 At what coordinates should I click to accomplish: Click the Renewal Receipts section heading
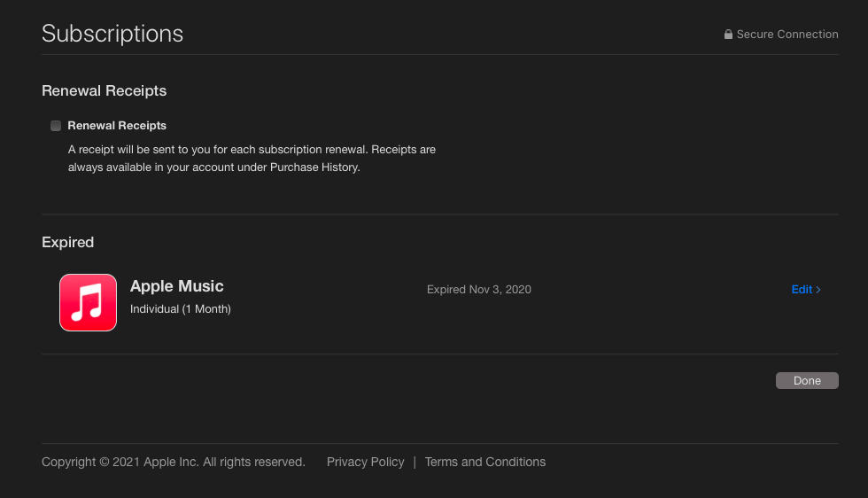coord(104,90)
